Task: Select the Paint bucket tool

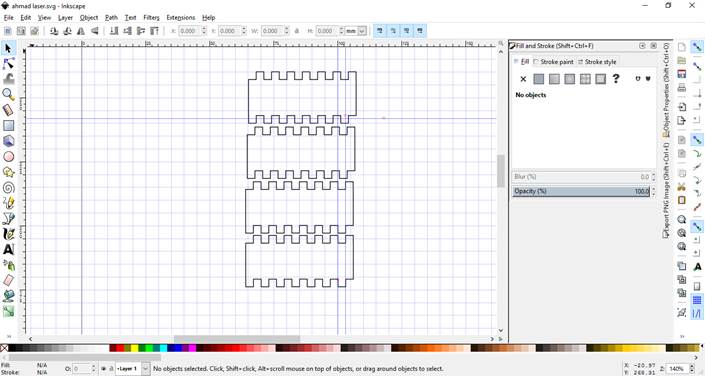Action: pos(8,295)
